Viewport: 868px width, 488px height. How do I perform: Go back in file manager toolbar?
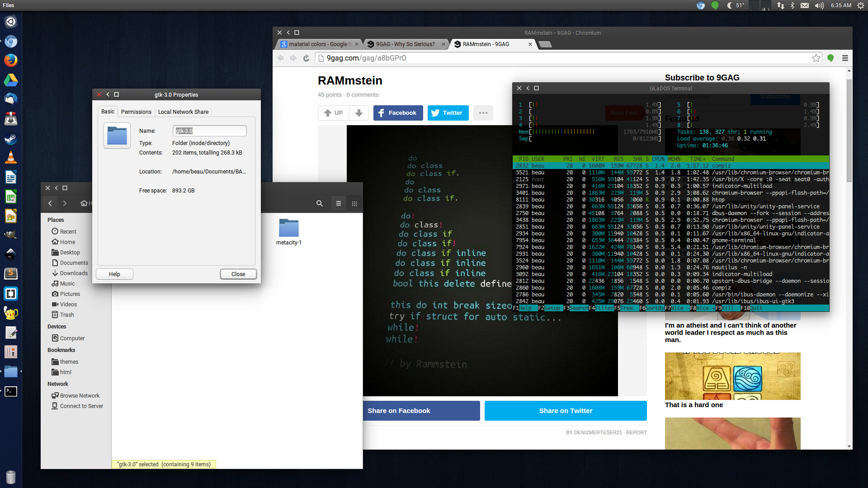point(50,203)
